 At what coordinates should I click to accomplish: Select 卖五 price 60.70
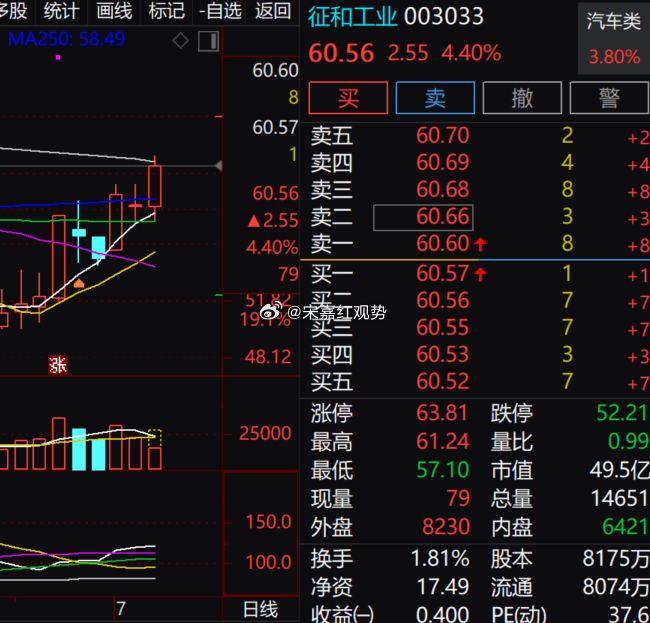442,136
